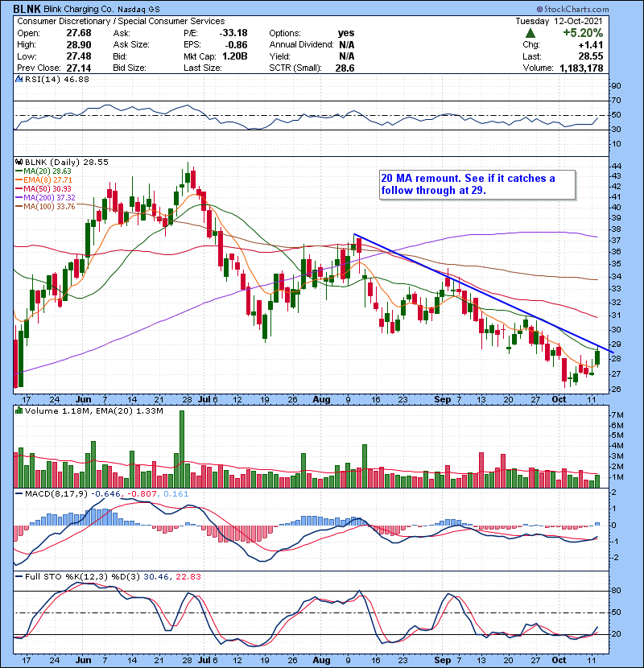Click the RSI(14) 46.88 label
Screen dimensions: 644x668
click(56, 79)
